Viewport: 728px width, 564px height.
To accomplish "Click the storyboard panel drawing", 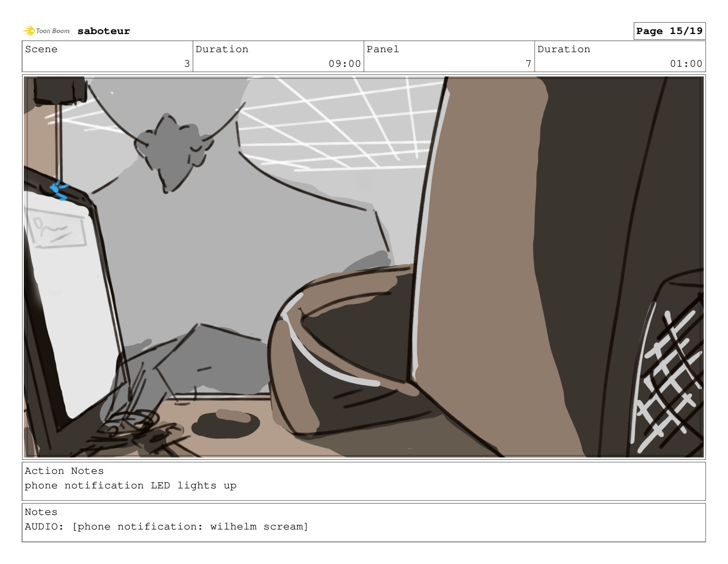I will coord(364,267).
